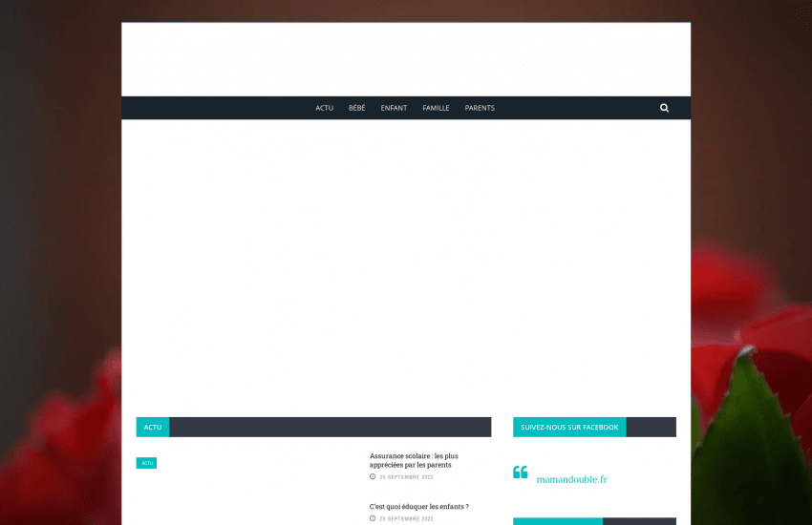Navigate to the FAMILLE menu item
Screen dimensions: 812x525
coord(436,108)
